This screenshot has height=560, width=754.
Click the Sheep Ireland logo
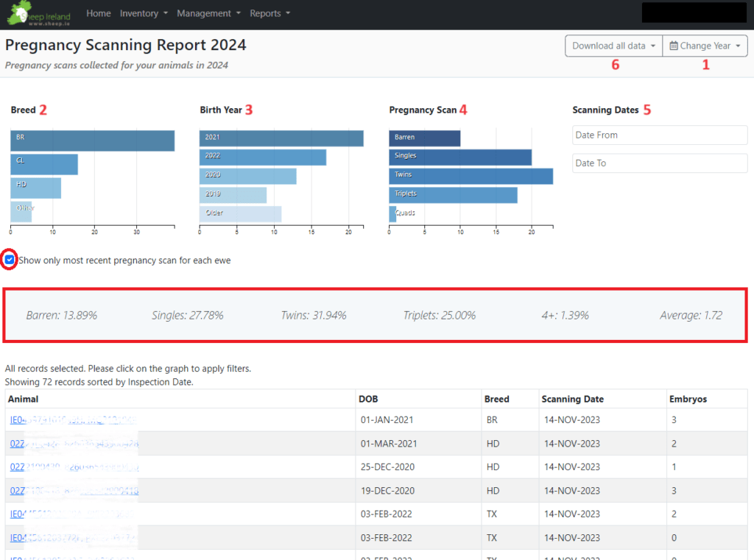(x=39, y=14)
